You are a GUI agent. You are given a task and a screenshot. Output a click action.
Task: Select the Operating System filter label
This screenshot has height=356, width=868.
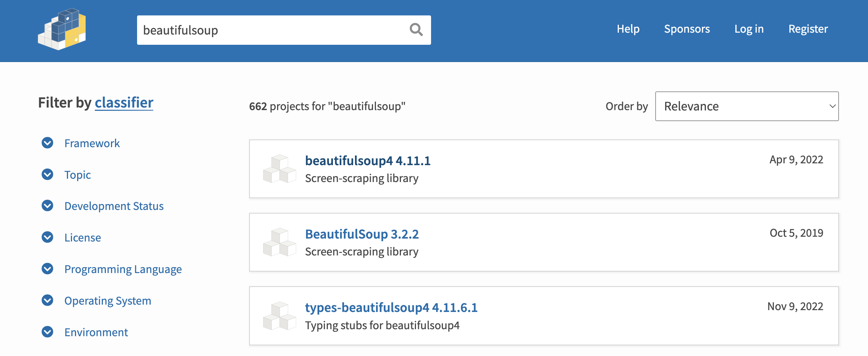(108, 301)
